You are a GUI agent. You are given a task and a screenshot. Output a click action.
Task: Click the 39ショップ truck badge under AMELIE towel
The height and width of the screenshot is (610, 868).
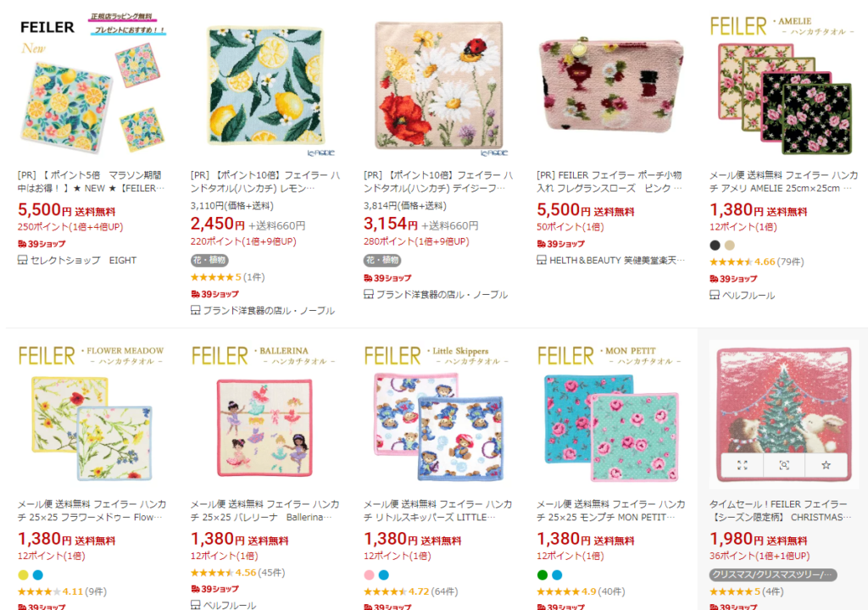coord(733,279)
